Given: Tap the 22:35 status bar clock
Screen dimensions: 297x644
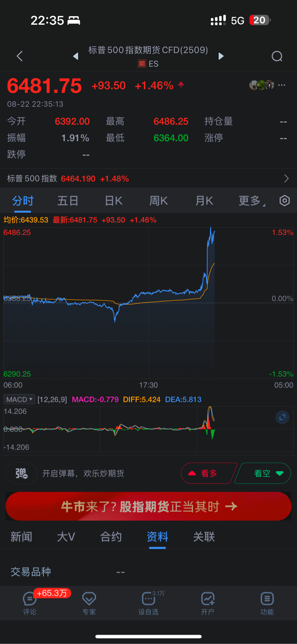Looking at the screenshot, I should click(x=47, y=20).
